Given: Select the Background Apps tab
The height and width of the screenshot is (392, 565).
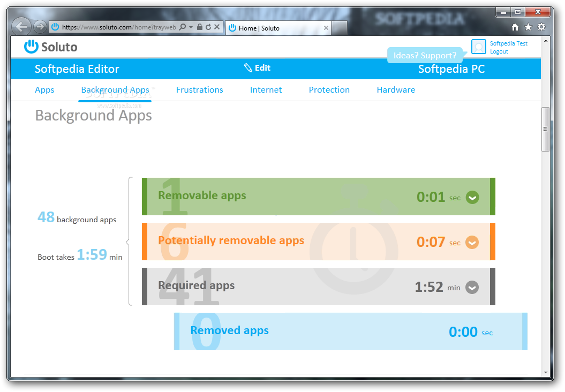Looking at the screenshot, I should click(115, 90).
